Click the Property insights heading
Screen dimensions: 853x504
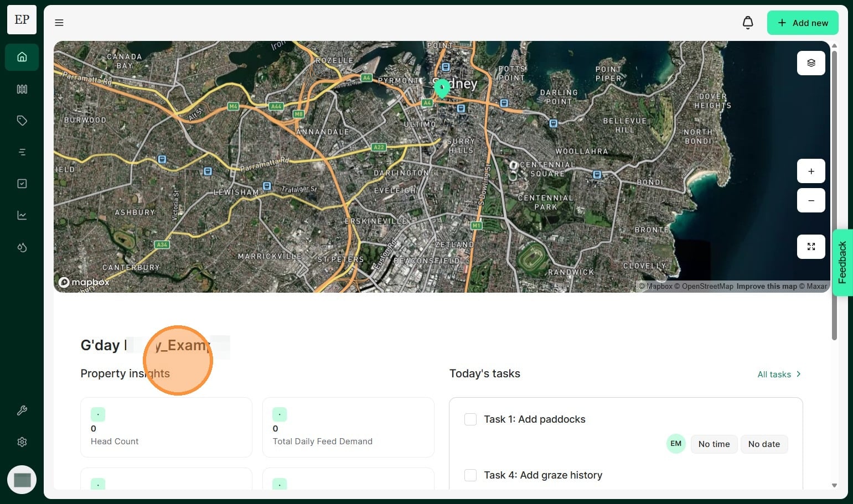(x=125, y=373)
